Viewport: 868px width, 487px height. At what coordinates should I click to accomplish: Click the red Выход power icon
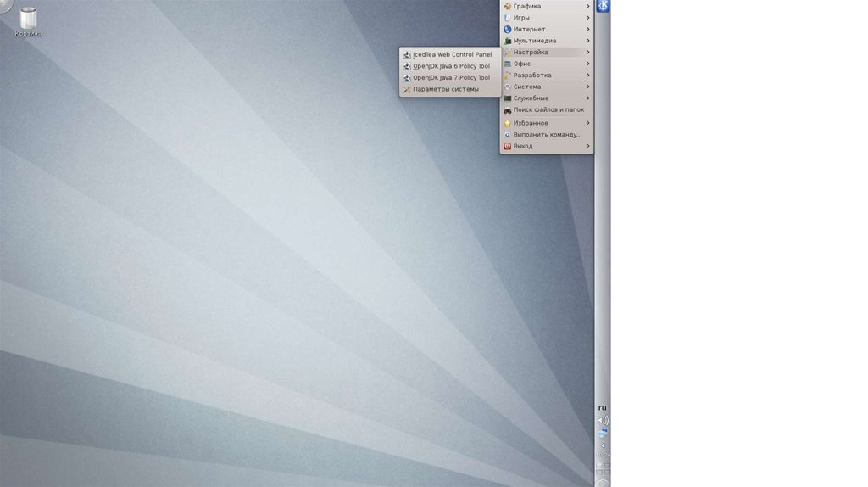pos(508,146)
